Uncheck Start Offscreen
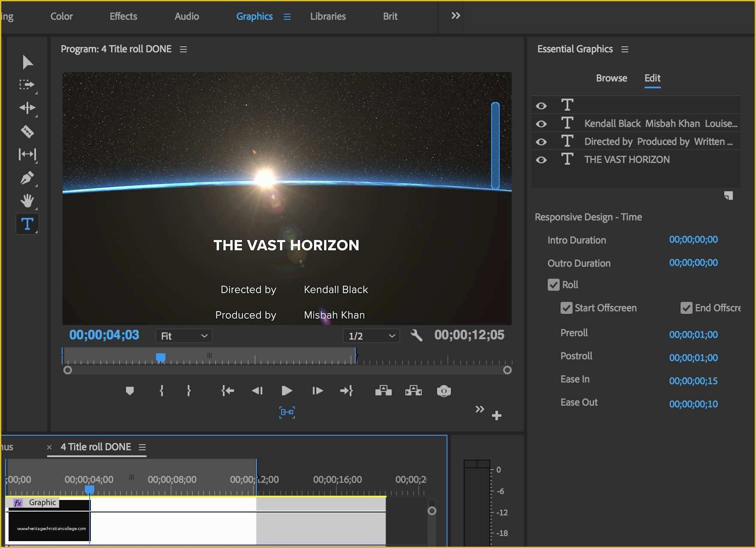The width and height of the screenshot is (756, 548). 567,308
